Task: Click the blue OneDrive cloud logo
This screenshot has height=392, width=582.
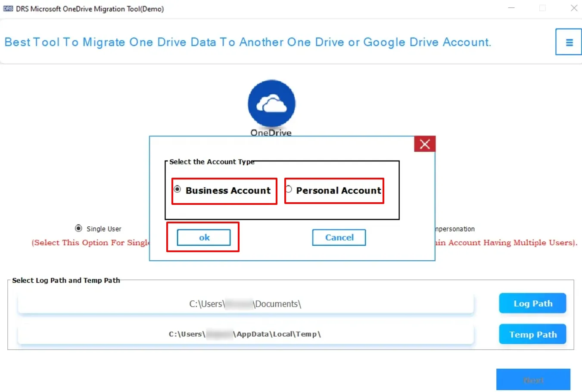Action: pos(271,104)
